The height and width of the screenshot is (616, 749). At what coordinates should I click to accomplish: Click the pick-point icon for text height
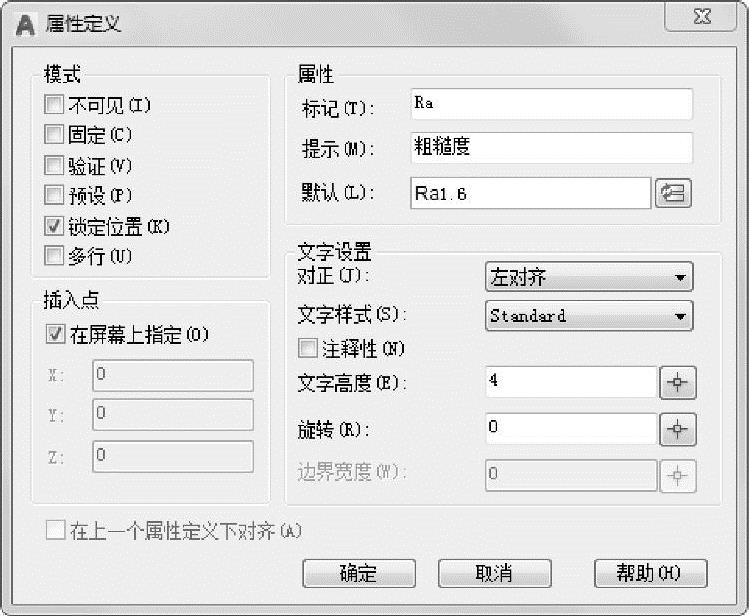pyautogui.click(x=678, y=382)
